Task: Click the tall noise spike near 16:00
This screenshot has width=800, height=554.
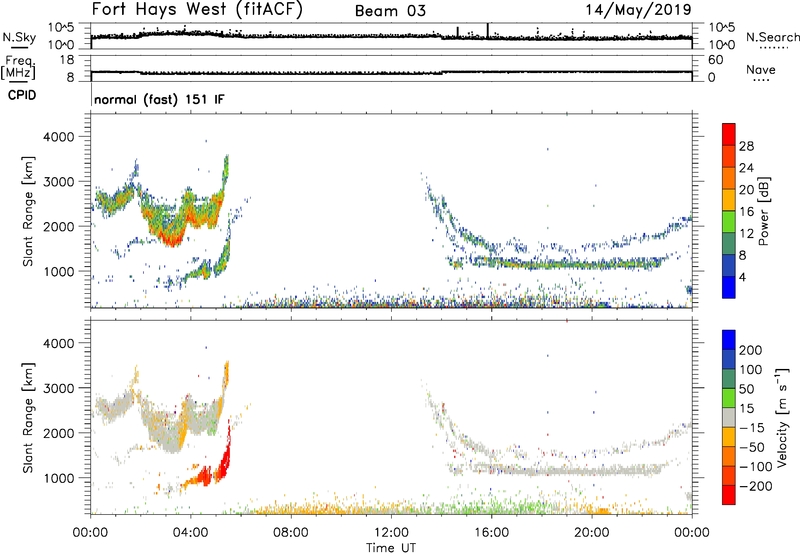Action: (x=488, y=31)
